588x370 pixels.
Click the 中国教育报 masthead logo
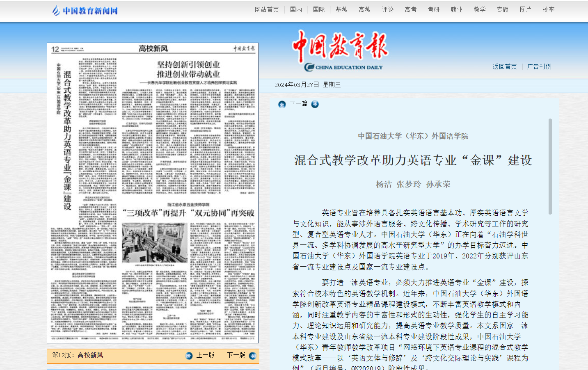pos(340,50)
